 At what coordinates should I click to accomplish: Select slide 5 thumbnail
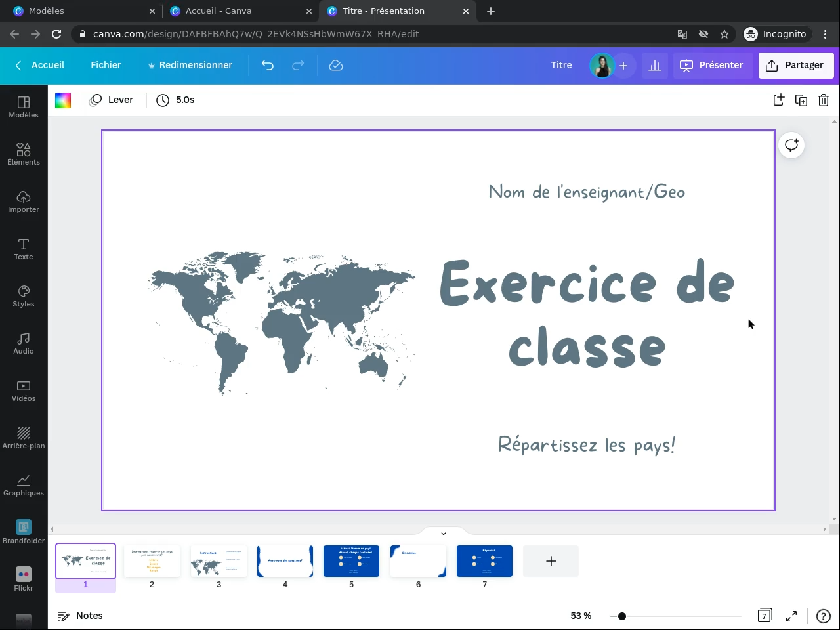[x=351, y=561]
